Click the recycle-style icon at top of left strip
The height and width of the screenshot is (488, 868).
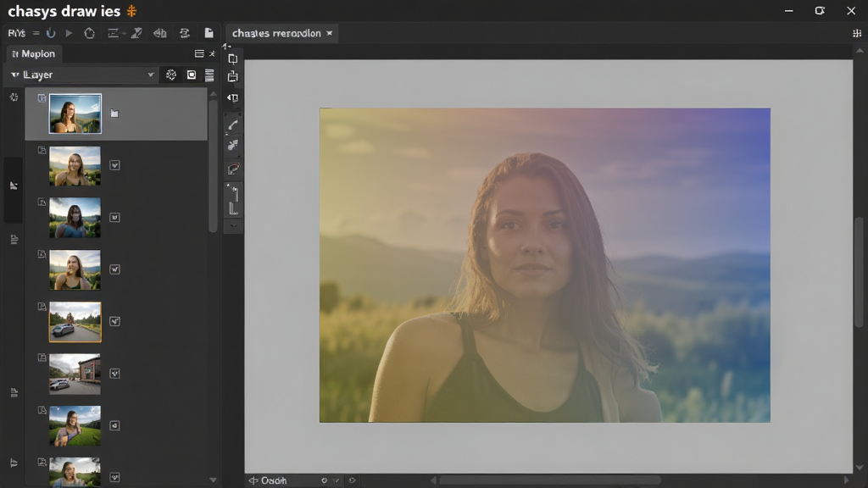pyautogui.click(x=14, y=97)
